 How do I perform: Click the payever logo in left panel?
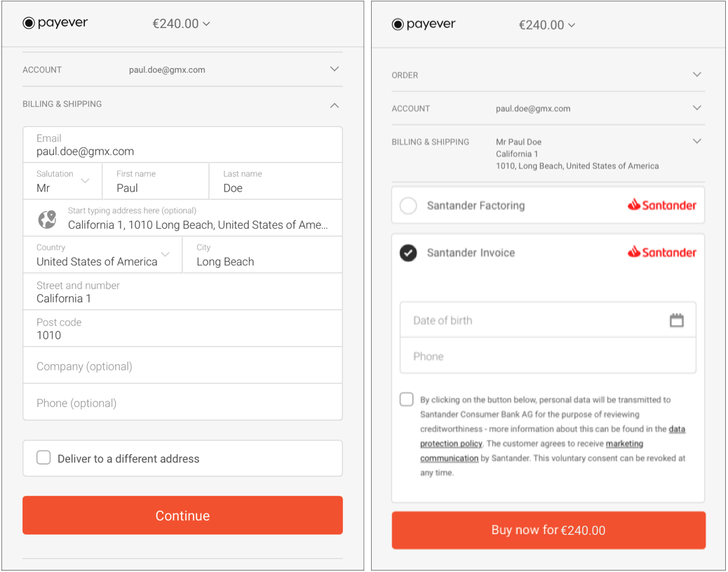point(55,22)
